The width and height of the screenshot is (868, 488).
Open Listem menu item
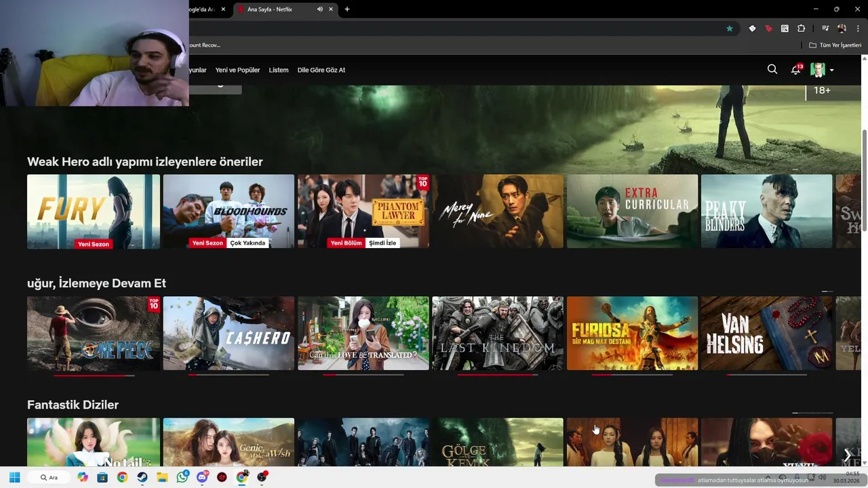coord(279,70)
